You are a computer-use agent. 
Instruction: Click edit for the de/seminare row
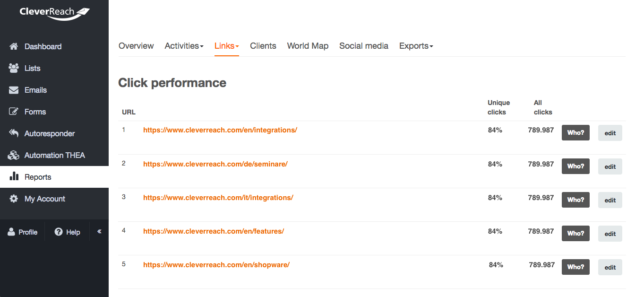(610, 166)
